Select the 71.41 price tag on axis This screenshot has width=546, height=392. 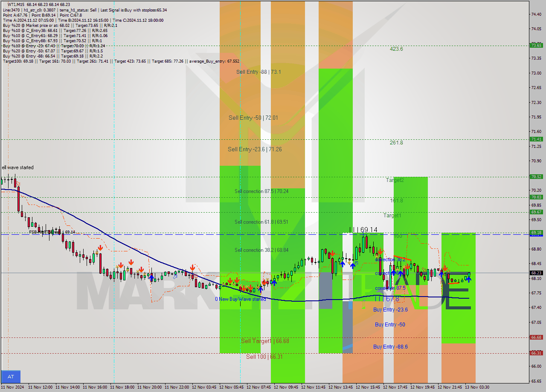tap(536, 139)
